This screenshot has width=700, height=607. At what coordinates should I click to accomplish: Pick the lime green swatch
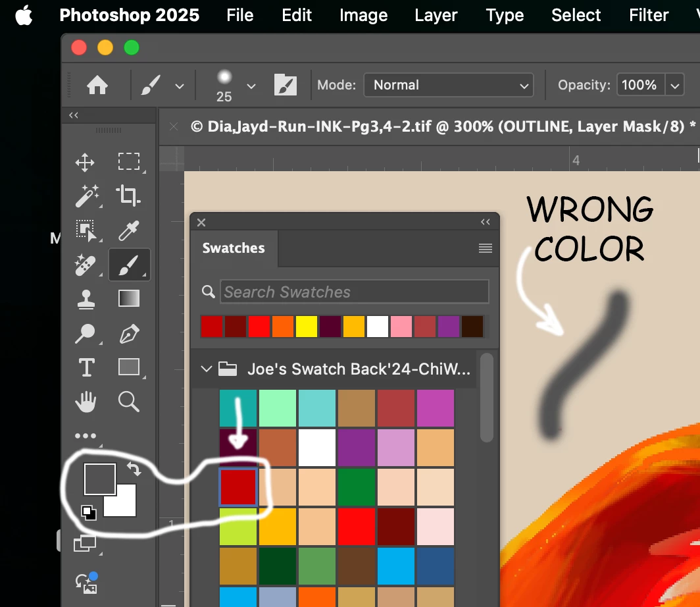[238, 527]
